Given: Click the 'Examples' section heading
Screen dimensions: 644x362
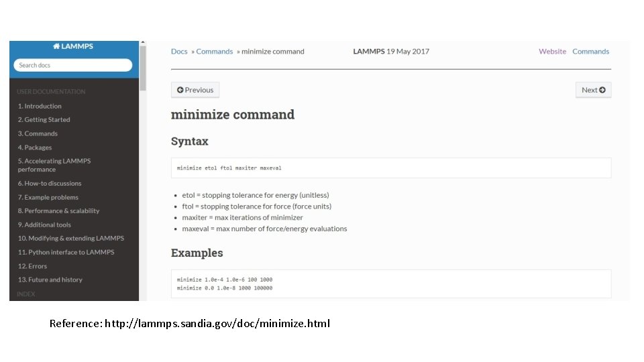Looking at the screenshot, I should tap(197, 253).
